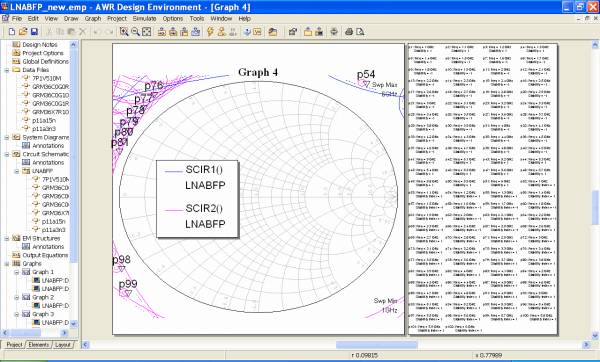Image resolution: width=600 pixels, height=362 pixels.
Task: Click the p54 marker on the graph
Action: coord(366,83)
